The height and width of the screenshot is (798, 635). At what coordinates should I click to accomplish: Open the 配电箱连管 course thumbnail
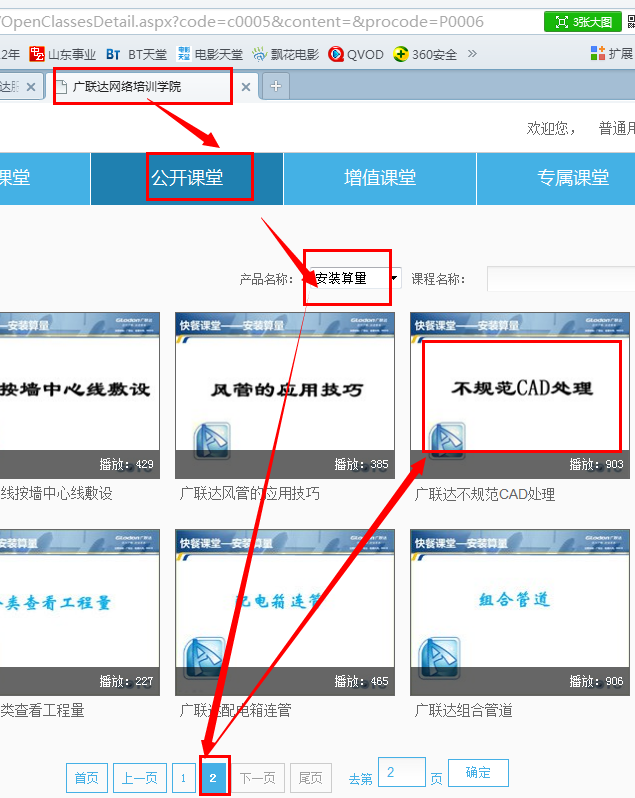tap(285, 612)
